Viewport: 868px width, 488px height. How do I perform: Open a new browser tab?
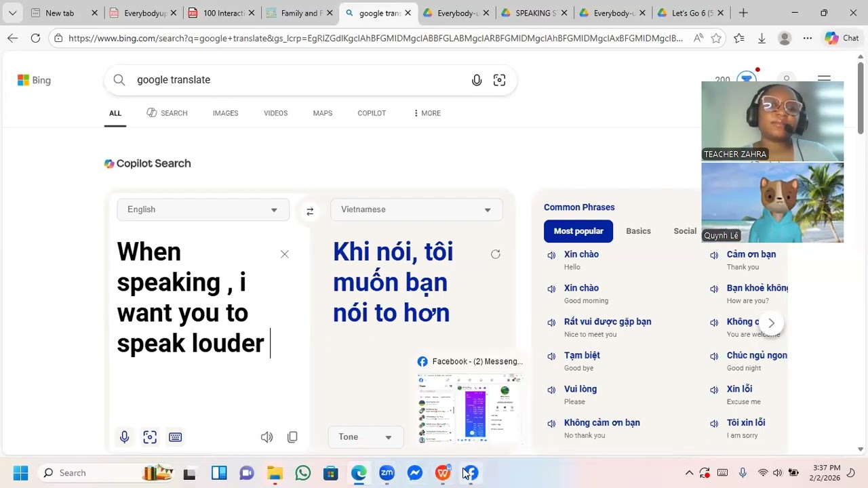(743, 13)
